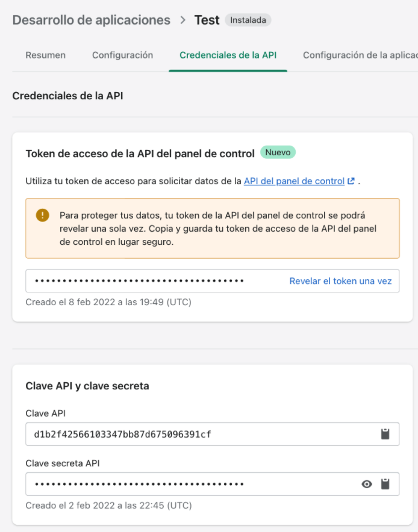
Task: Click the breadcrumb chevron arrow before Test
Action: tap(182, 20)
